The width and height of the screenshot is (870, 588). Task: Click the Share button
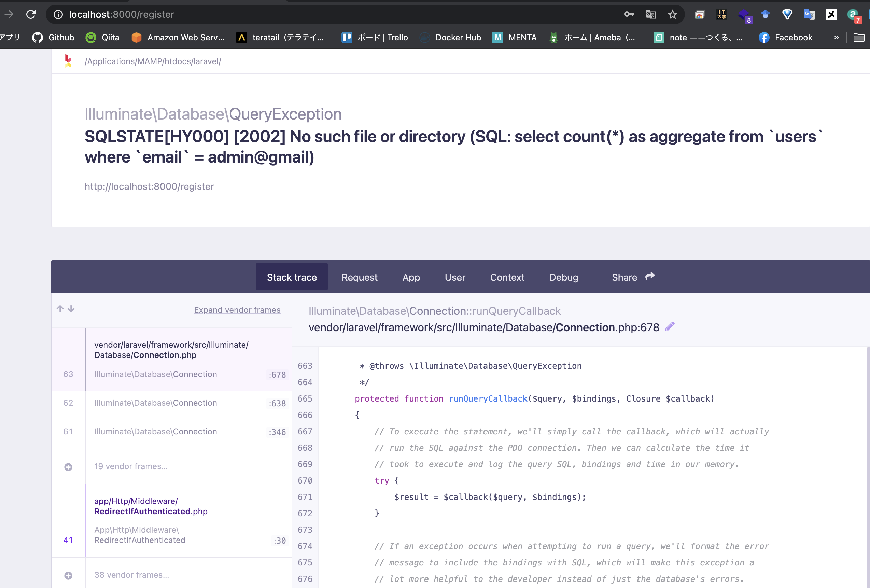[633, 277]
